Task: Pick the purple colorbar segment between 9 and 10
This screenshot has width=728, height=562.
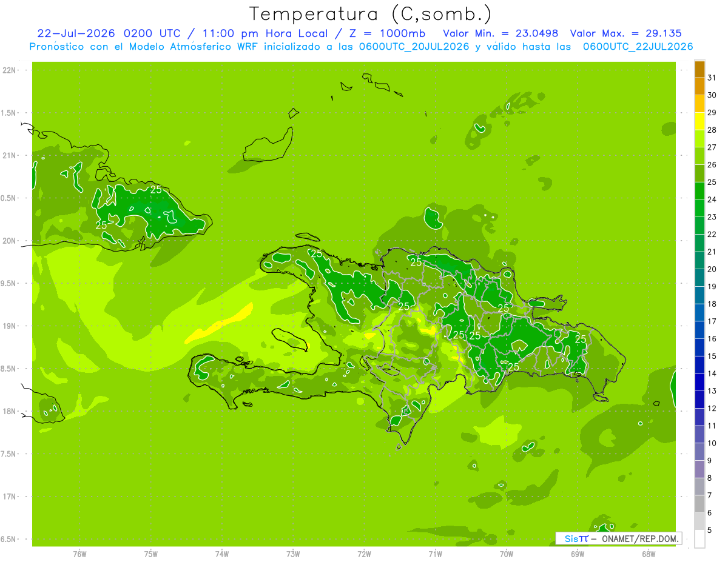Action: pos(700,452)
